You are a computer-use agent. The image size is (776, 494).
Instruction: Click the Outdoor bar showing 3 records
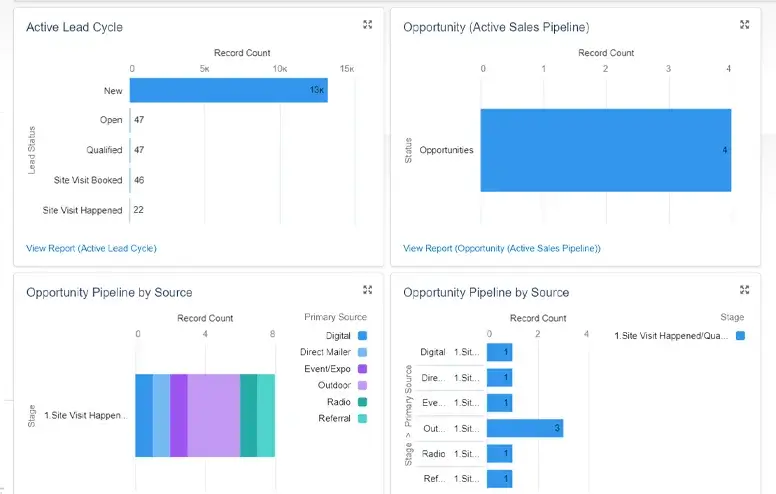coord(525,428)
